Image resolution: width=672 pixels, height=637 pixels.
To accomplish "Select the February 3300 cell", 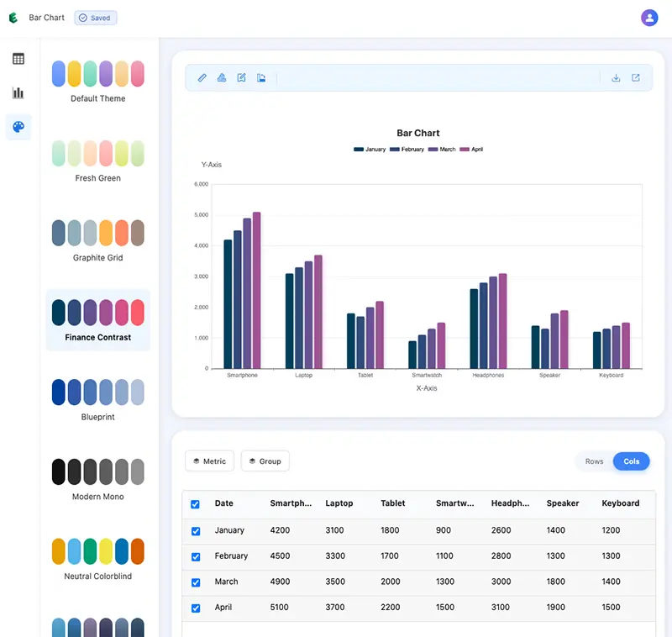I will point(335,556).
